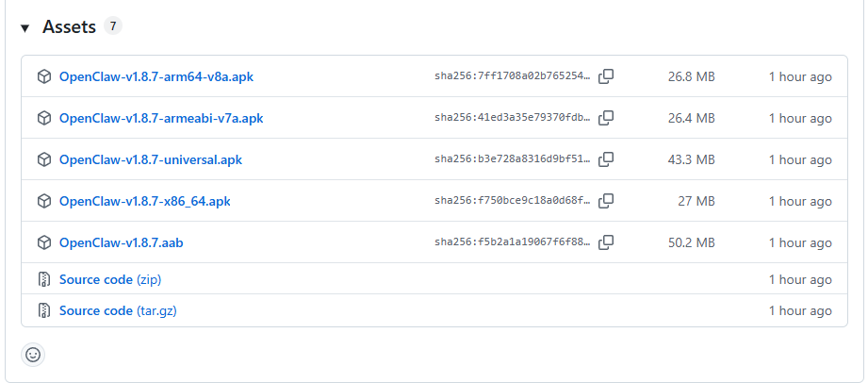868x383 pixels.
Task: Copy SHA256 hash for arm64-v8a APK
Action: 606,76
